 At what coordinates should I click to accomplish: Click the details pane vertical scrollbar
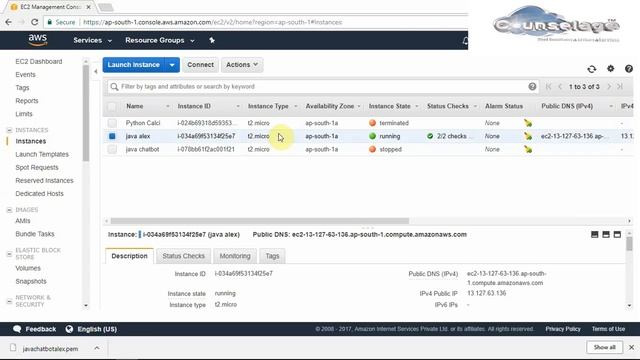coord(629,244)
